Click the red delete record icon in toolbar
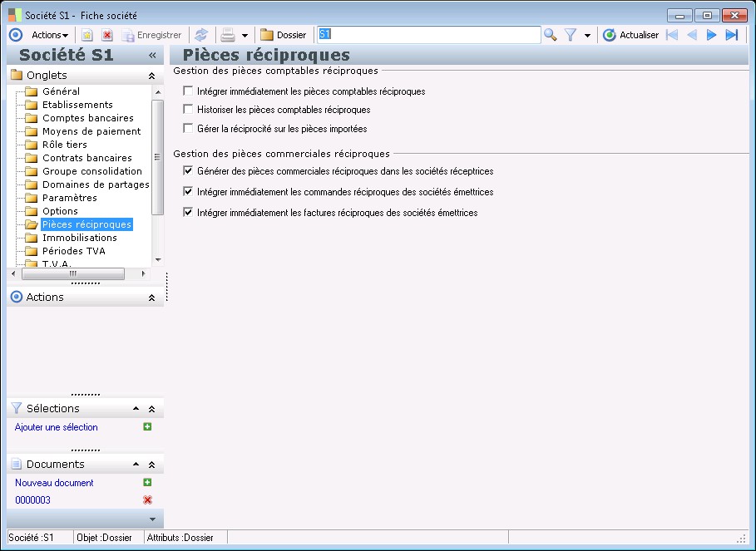This screenshot has width=756, height=551. [107, 35]
